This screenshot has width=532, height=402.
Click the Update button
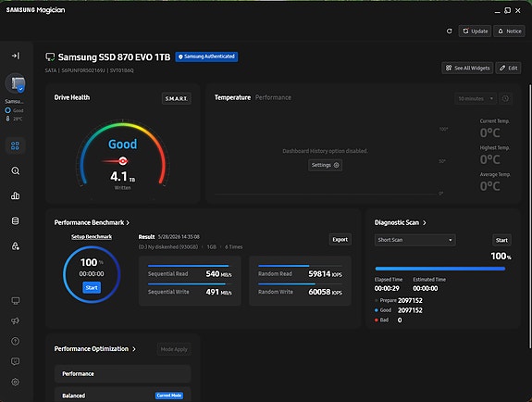click(x=475, y=31)
